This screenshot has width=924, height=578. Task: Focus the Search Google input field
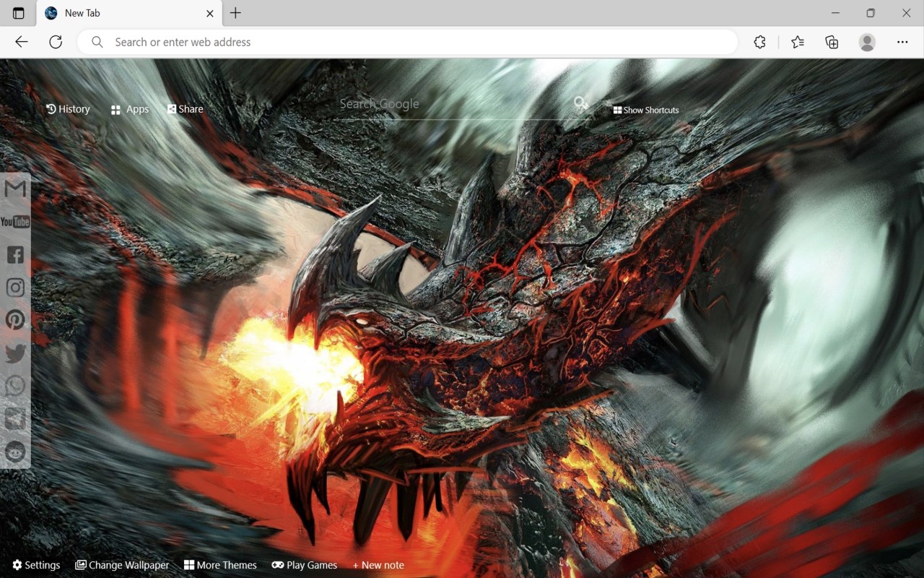(455, 104)
